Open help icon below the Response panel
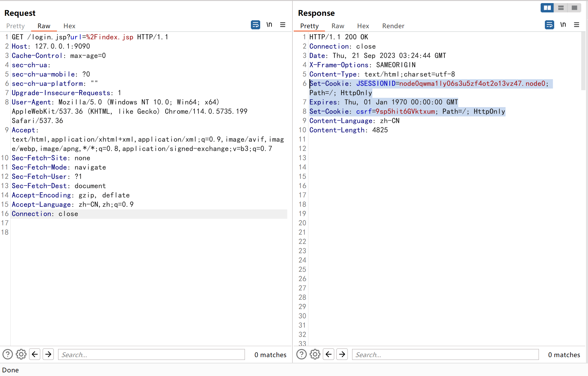 tap(301, 354)
